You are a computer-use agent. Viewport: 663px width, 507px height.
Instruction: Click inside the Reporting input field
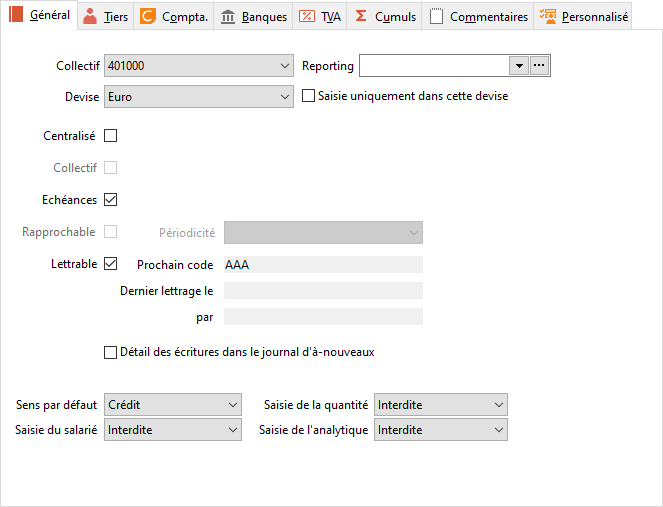[x=434, y=66]
